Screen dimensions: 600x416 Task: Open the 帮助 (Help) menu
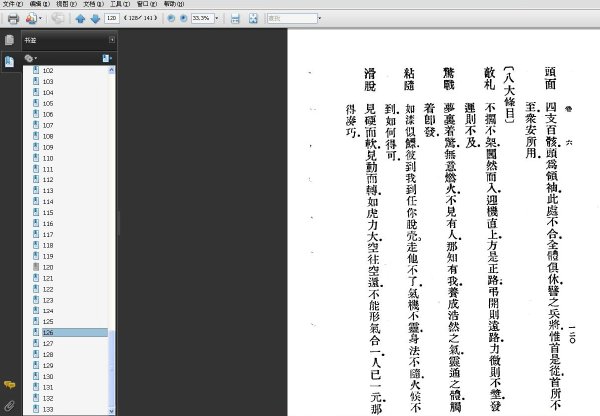(x=174, y=4)
